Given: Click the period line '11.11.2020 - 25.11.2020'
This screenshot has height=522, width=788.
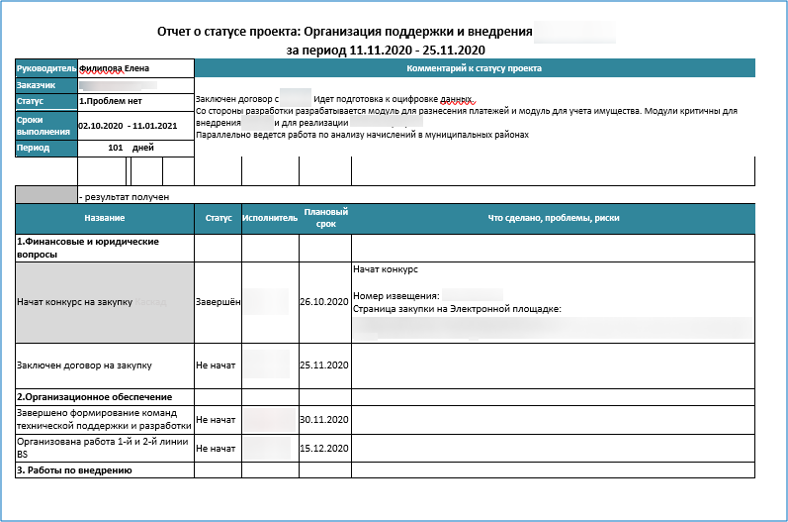Looking at the screenshot, I should click(417, 50).
